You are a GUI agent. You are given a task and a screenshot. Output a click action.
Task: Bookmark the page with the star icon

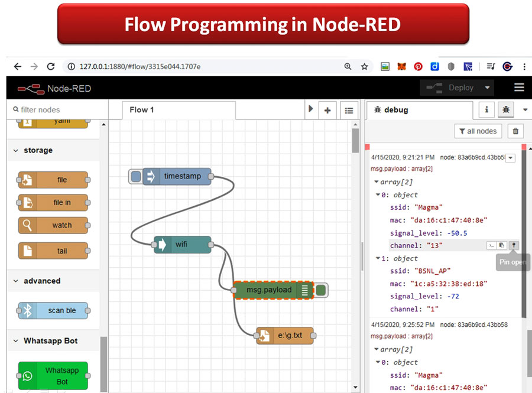pyautogui.click(x=365, y=67)
